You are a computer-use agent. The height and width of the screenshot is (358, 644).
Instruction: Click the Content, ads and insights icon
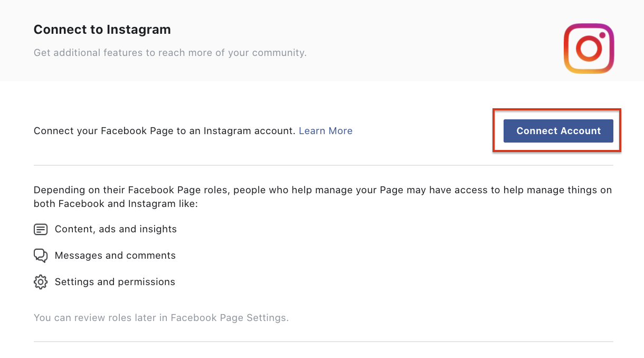point(41,230)
